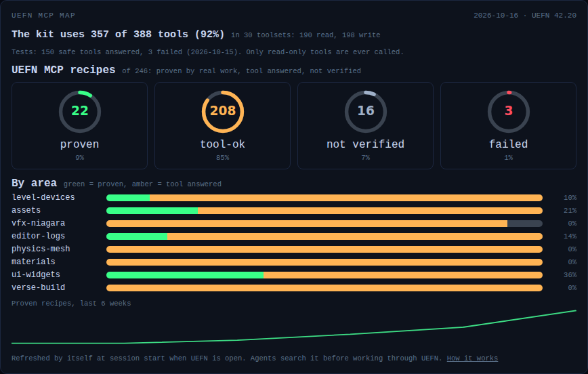This screenshot has height=374, width=588.
Task: Select the ui-widgets area label
Action: tap(36, 274)
